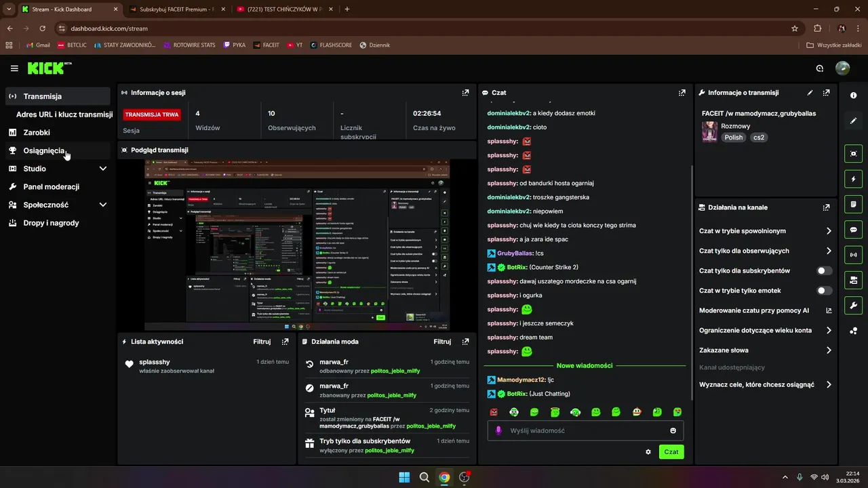Bookmark this page with the star icon
This screenshot has height=488, width=868.
pos(795,28)
